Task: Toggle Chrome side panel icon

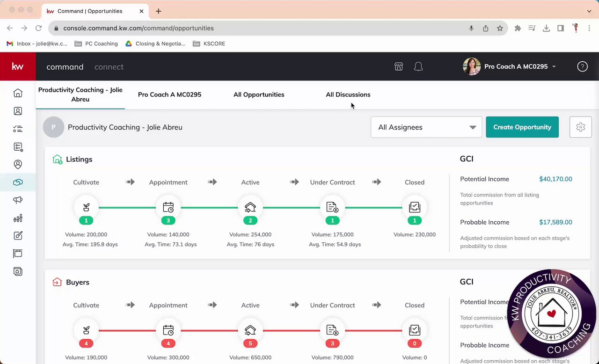Action: pyautogui.click(x=561, y=28)
